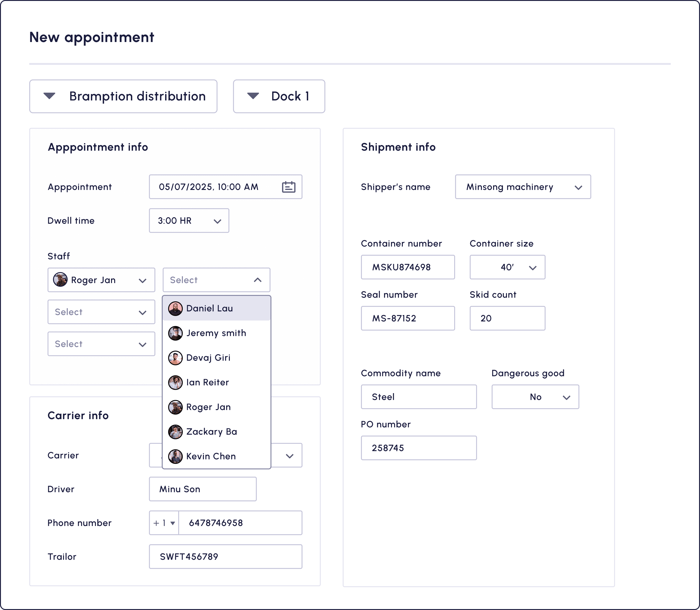Open the appointment calendar picker icon
Screen dimensions: 700x610
click(x=289, y=187)
